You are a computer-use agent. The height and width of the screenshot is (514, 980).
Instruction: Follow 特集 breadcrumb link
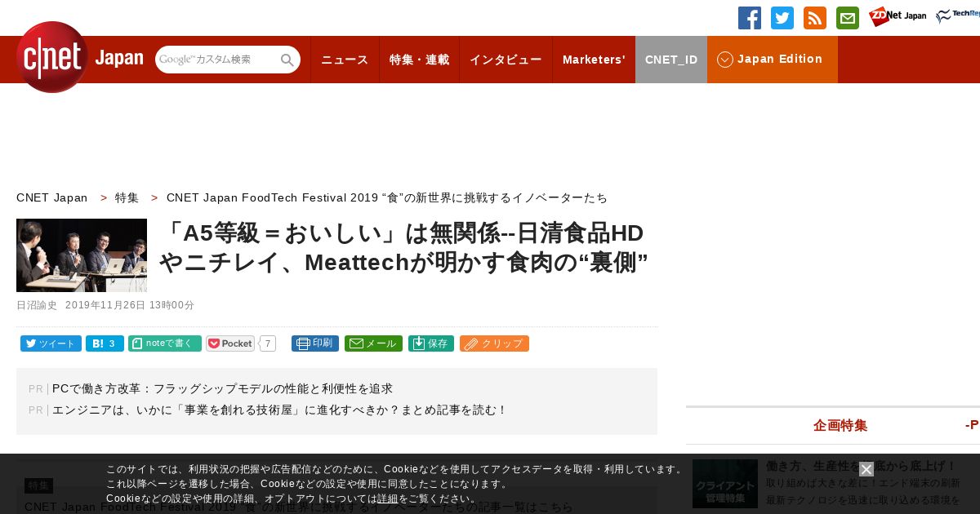click(x=127, y=197)
